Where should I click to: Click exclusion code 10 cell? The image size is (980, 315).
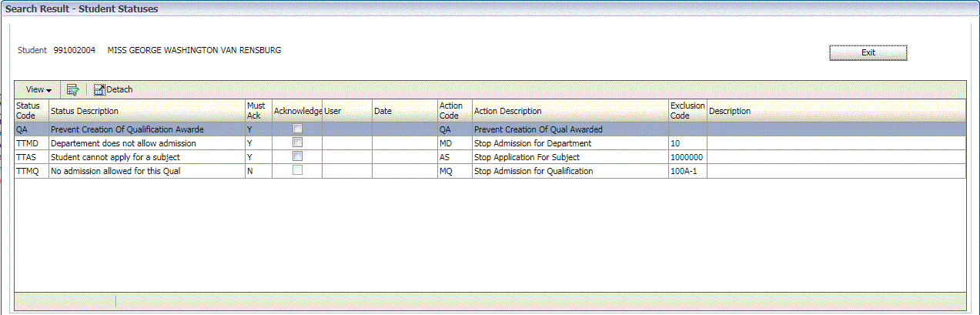pos(687,143)
